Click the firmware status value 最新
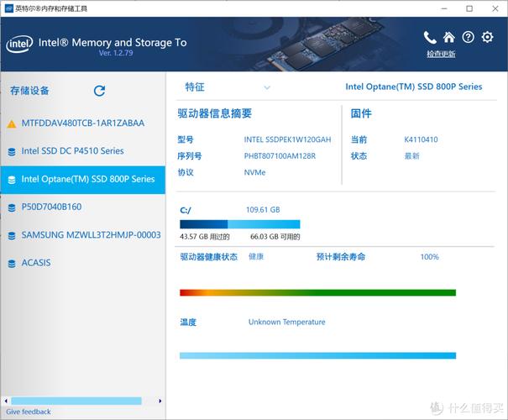Screen dimensions: 508x420 click(x=411, y=156)
